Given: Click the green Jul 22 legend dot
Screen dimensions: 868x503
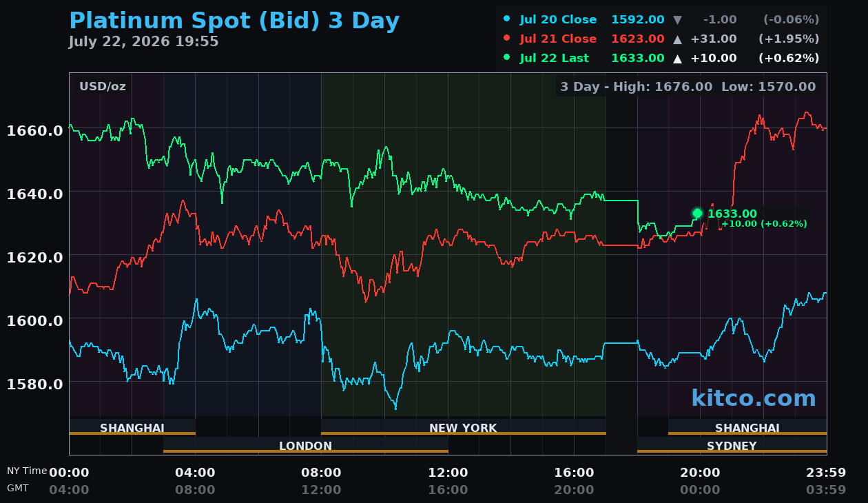Looking at the screenshot, I should pyautogui.click(x=507, y=58).
